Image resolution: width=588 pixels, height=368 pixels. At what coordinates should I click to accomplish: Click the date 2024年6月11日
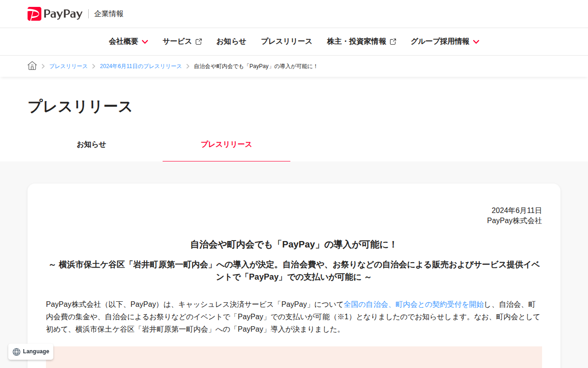point(517,211)
